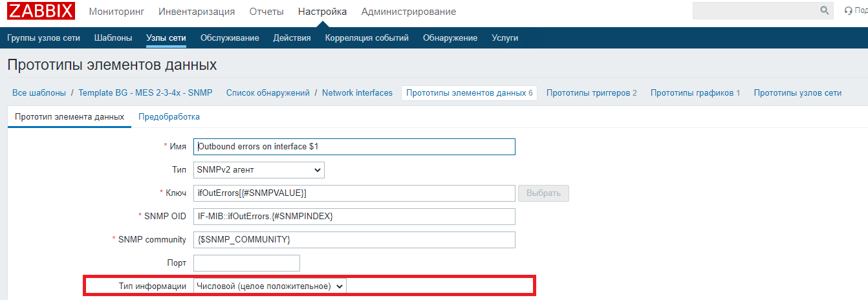Select the Прототип элемента данных tab
The width and height of the screenshot is (868, 300).
(x=69, y=117)
